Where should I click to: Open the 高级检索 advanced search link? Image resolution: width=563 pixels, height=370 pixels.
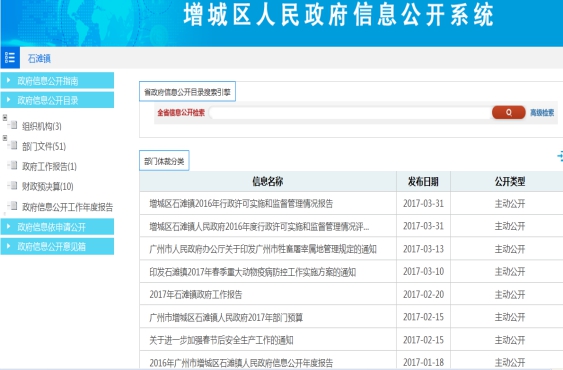(x=542, y=113)
